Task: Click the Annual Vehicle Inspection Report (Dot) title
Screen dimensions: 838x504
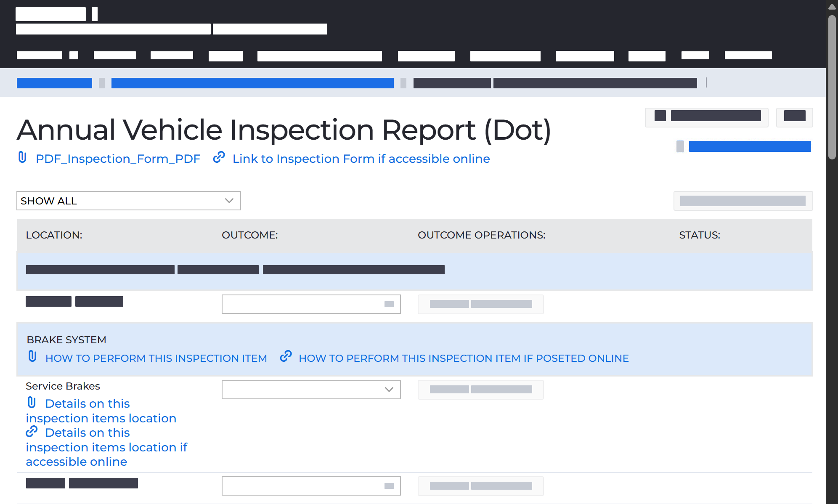Action: point(284,130)
